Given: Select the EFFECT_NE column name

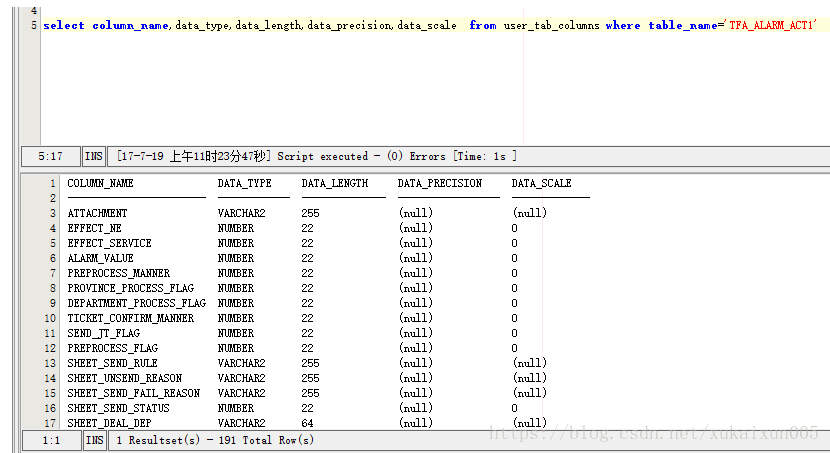Looking at the screenshot, I should click(94, 228).
